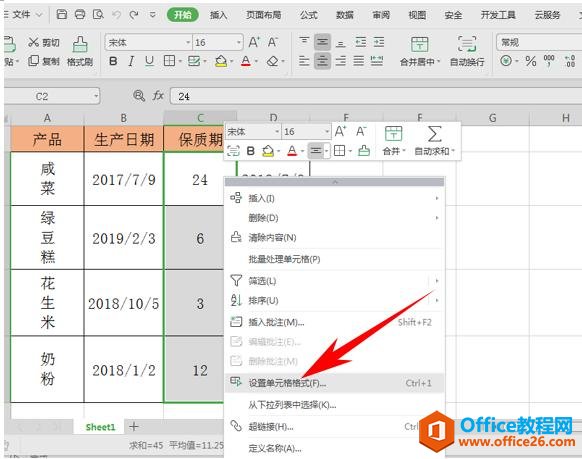This screenshot has width=582, height=459.
Task: Click the insert function fx button
Action: pyautogui.click(x=158, y=96)
